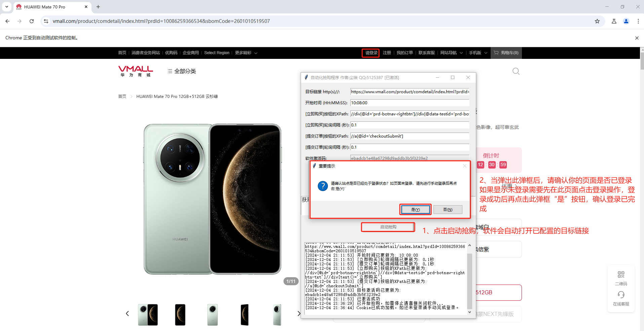Go to 优购码 in top navigation

(x=171, y=53)
